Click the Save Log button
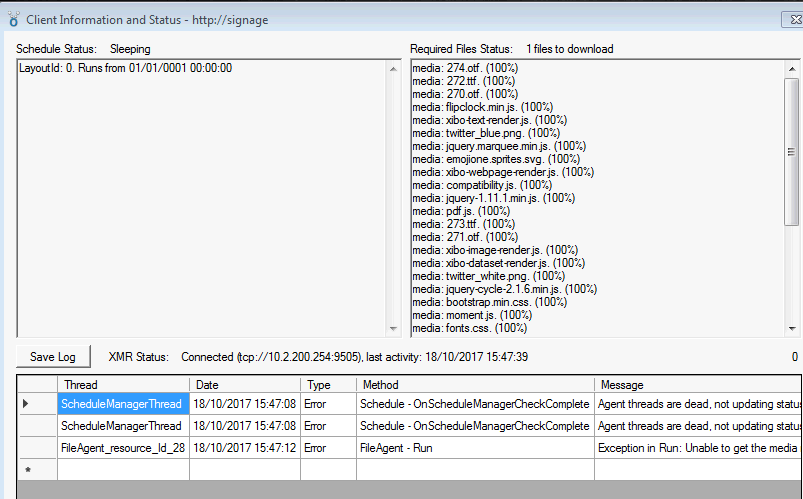Image resolution: width=803 pixels, height=499 pixels. [x=53, y=357]
